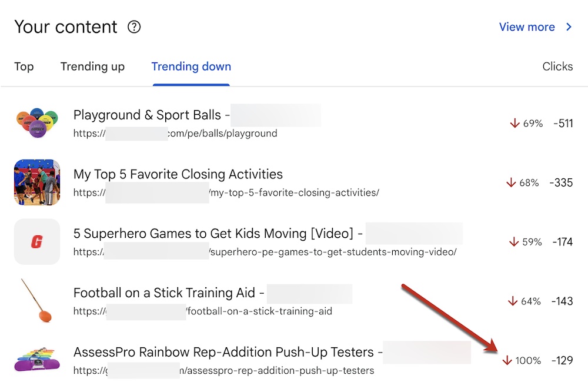Switch to the Trending up tab
Image resolution: width=588 pixels, height=392 pixels.
coord(92,67)
